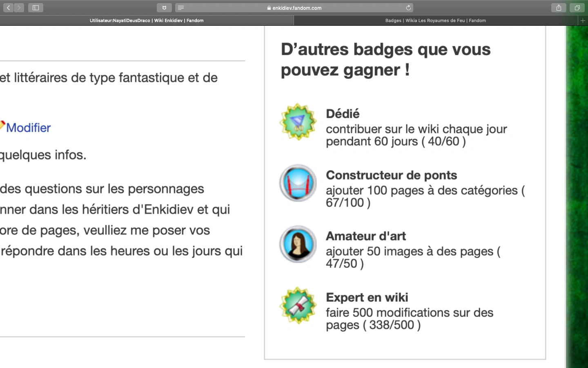Click the Constructeur de ponts bridge badge

[x=298, y=183]
